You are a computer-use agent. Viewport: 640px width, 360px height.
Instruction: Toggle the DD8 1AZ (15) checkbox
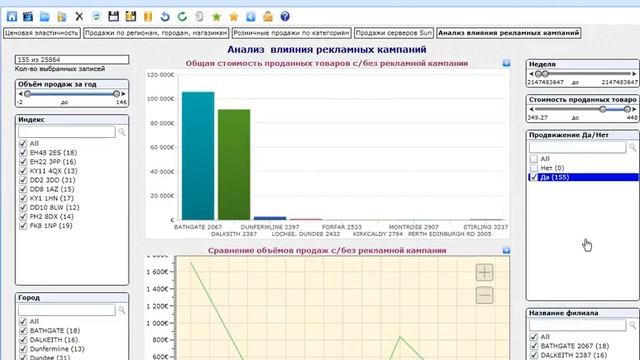tap(23, 189)
